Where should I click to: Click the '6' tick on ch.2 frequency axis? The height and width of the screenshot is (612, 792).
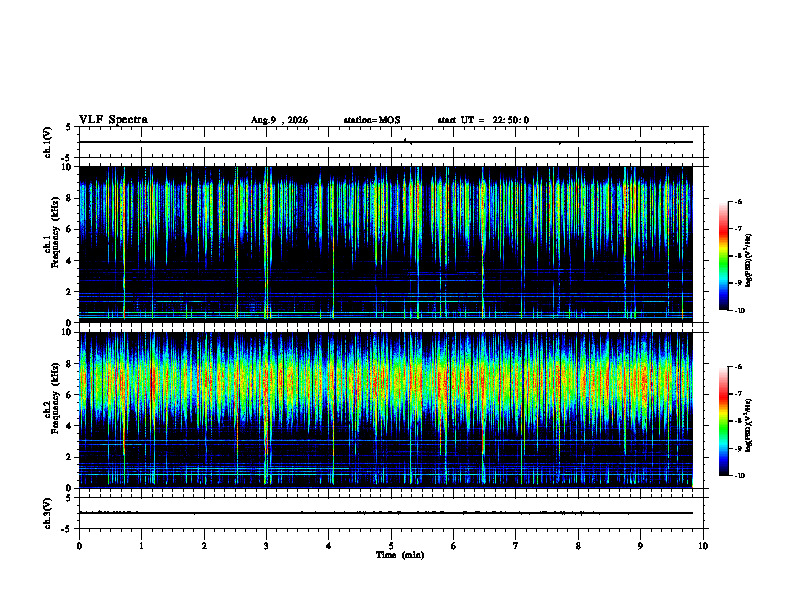[x=70, y=395]
